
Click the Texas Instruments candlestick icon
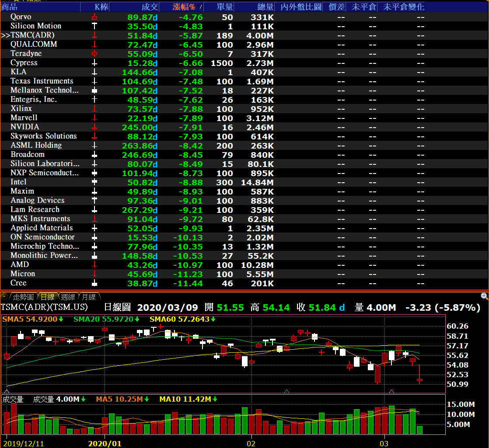(94, 81)
